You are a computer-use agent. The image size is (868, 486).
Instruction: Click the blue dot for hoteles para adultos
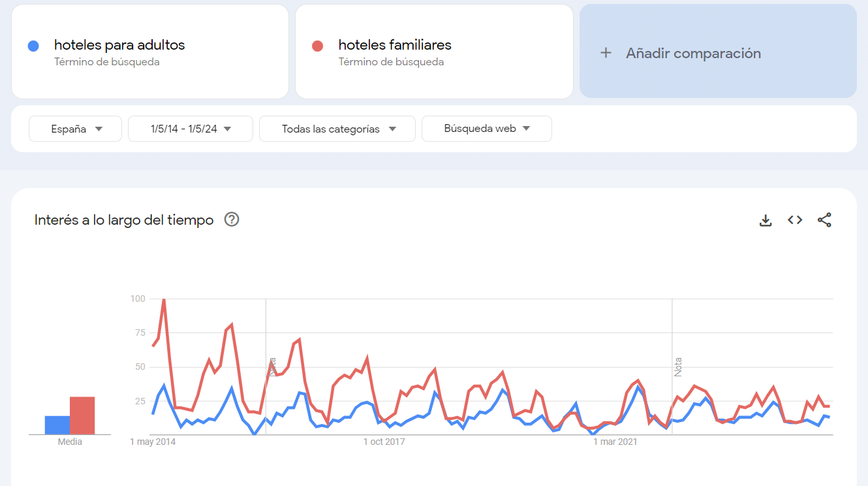pos(33,46)
